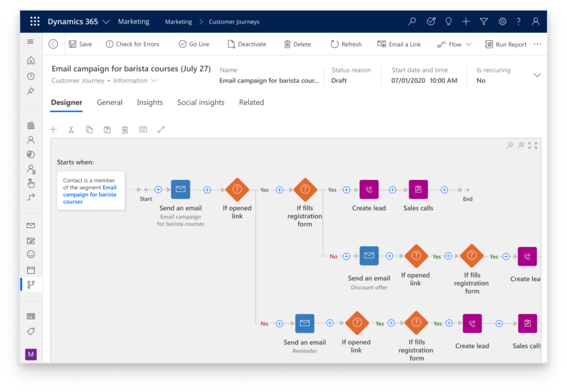Image resolution: width=567 pixels, height=392 pixels.
Task: Click the fullscreen icon on the canvas
Action: (x=533, y=145)
